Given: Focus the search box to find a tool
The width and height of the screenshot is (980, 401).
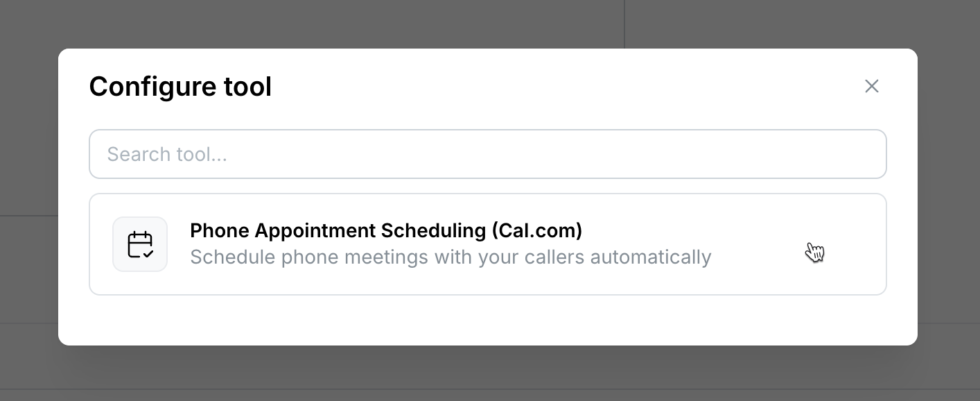Looking at the screenshot, I should 488,154.
